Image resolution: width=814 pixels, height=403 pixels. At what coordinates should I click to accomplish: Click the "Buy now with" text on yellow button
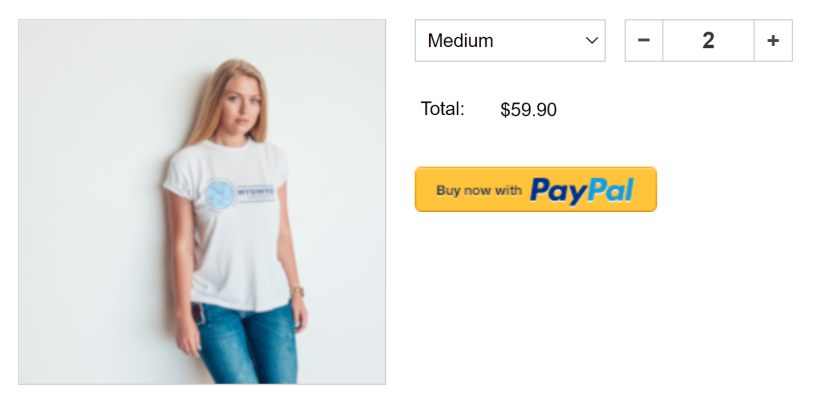[x=479, y=190]
